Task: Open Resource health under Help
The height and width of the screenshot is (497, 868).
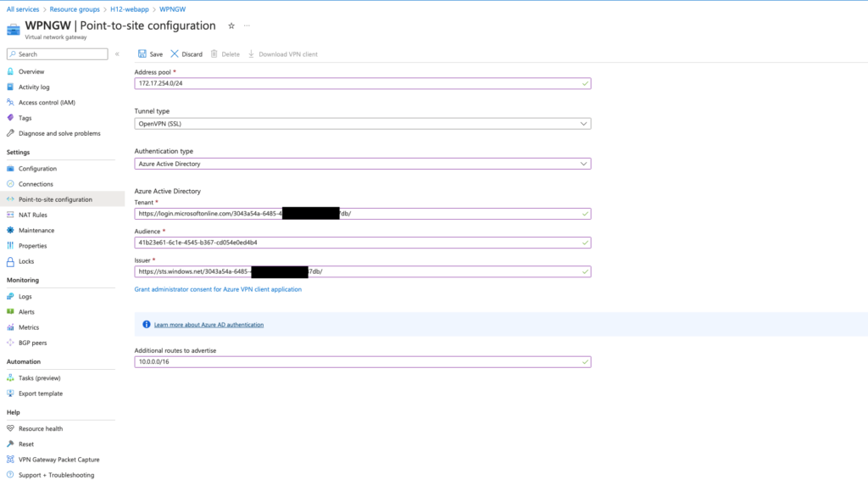Action: (41, 428)
